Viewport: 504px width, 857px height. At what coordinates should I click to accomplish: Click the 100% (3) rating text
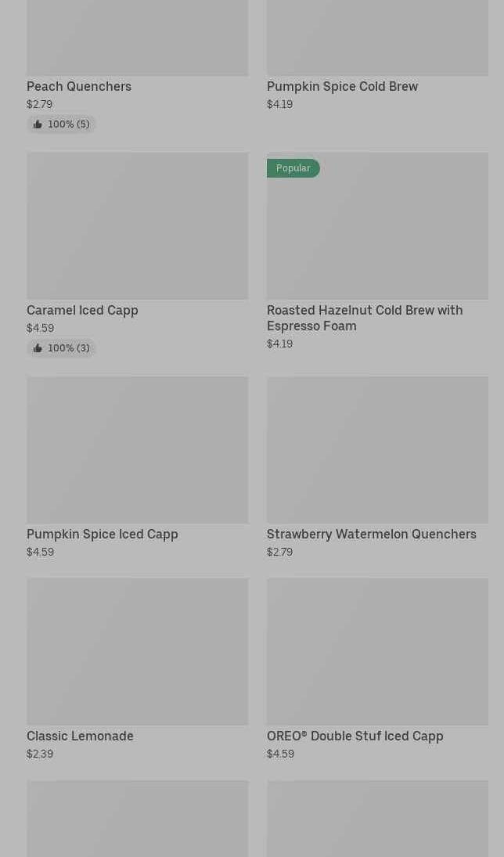tap(69, 348)
